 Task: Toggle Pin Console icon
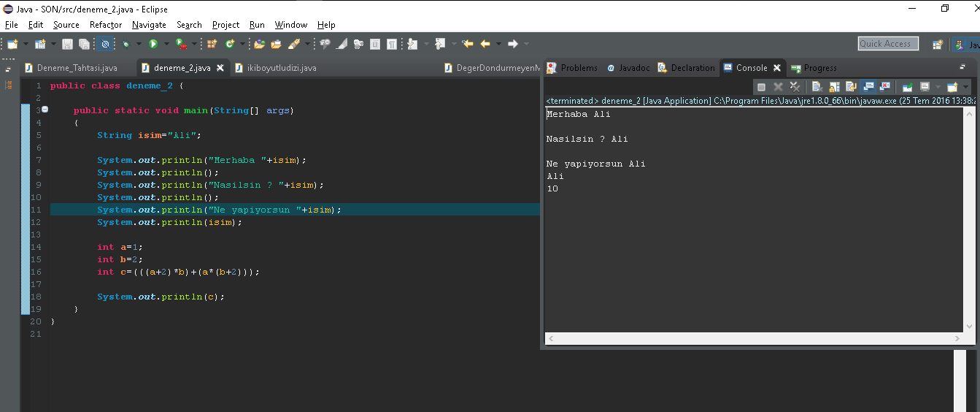pyautogui.click(x=908, y=87)
